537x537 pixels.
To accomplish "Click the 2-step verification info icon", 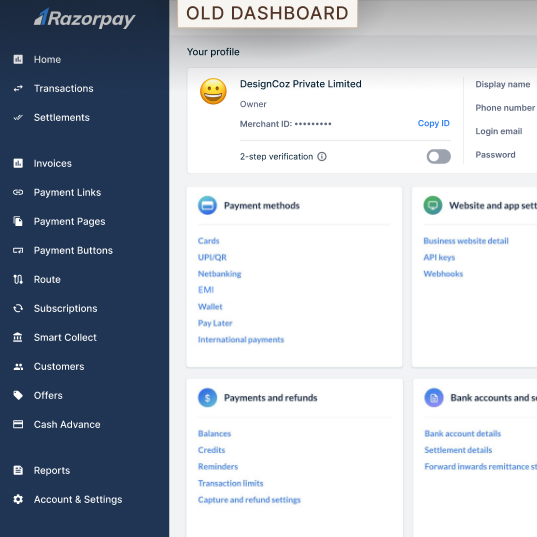I will (322, 157).
